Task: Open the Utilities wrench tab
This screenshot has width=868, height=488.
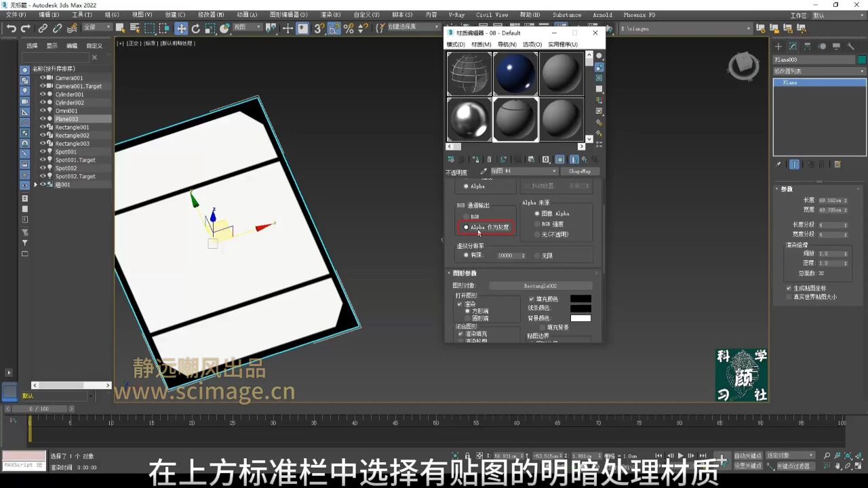Action: pos(851,47)
